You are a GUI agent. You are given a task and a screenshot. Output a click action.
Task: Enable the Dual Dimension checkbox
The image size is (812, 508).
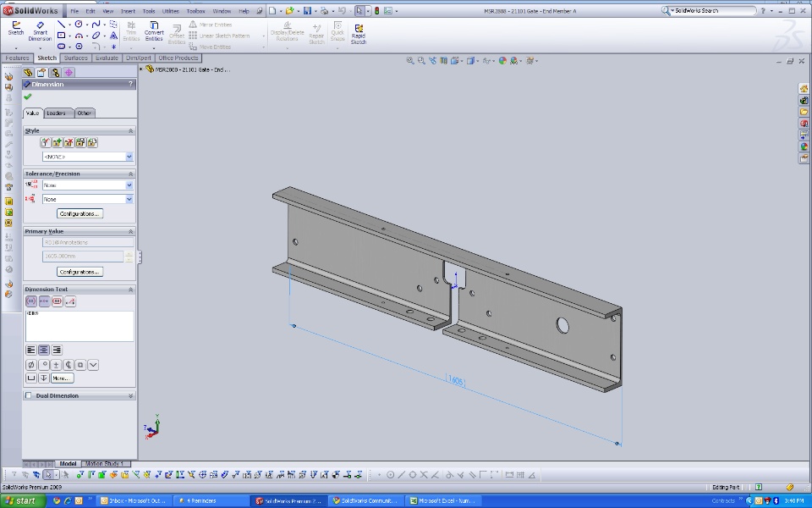click(29, 395)
